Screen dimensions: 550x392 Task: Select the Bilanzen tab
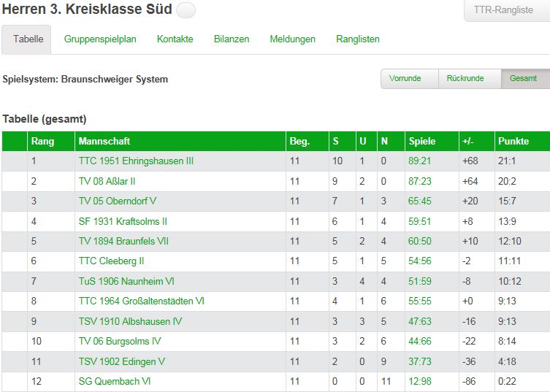click(x=232, y=39)
